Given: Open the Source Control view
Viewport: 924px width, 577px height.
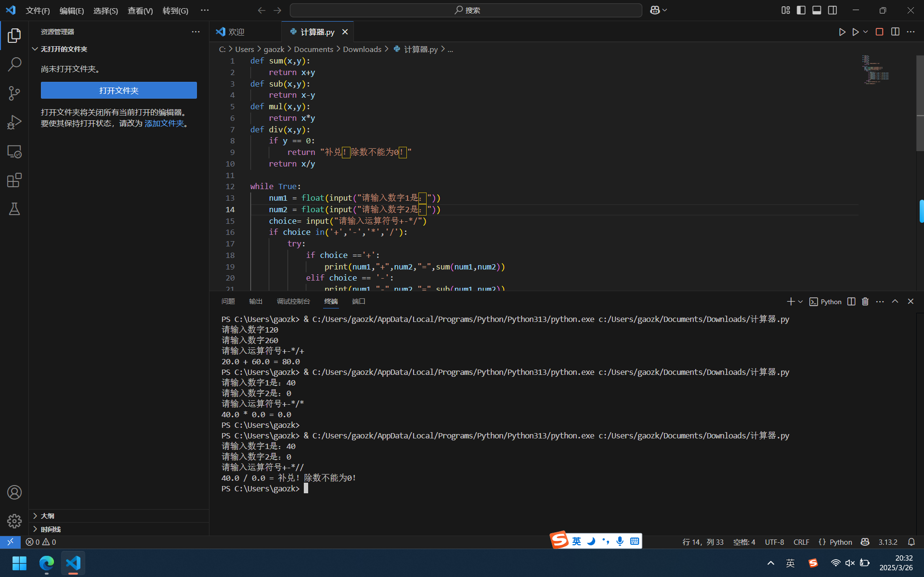Looking at the screenshot, I should click(14, 93).
